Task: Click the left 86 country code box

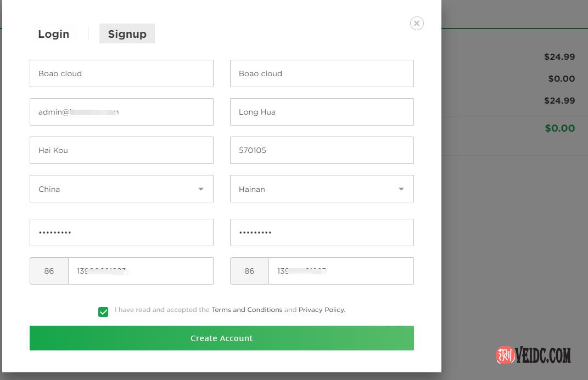Action: 49,271
